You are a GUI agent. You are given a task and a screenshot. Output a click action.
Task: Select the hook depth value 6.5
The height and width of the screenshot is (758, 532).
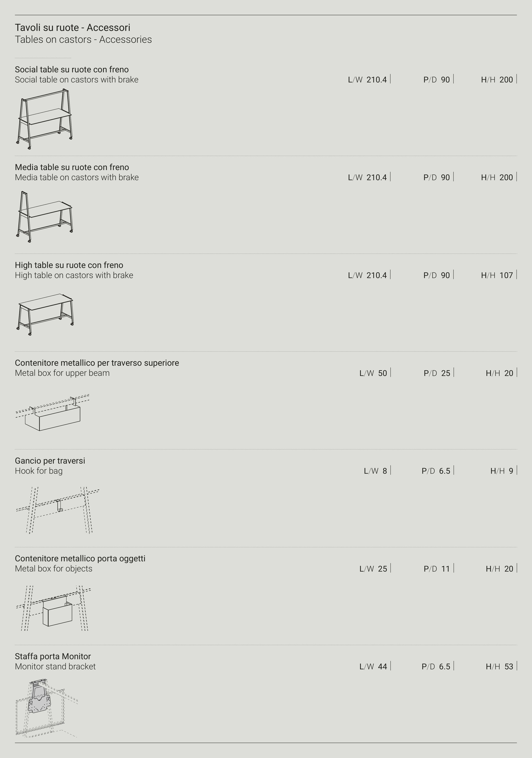tap(445, 471)
